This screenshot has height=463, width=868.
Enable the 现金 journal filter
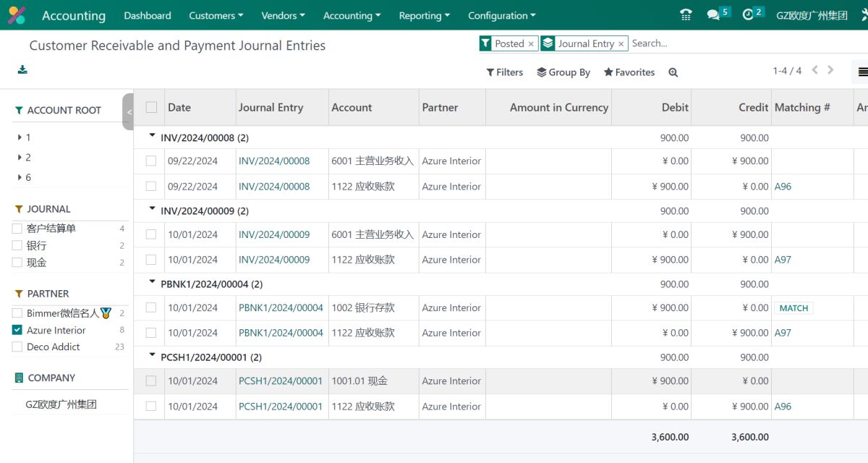(x=17, y=263)
